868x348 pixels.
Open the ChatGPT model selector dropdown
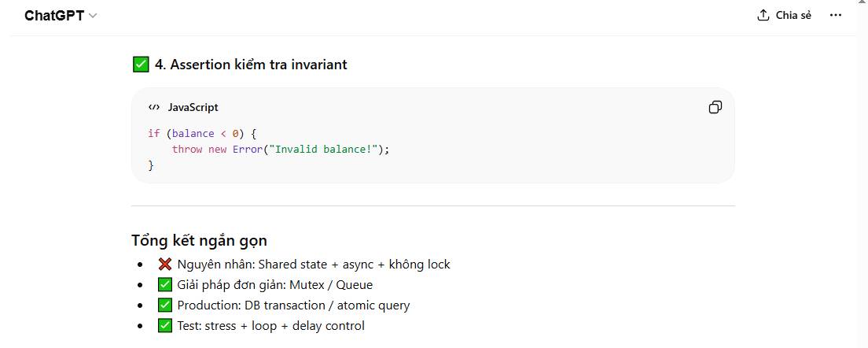[61, 16]
